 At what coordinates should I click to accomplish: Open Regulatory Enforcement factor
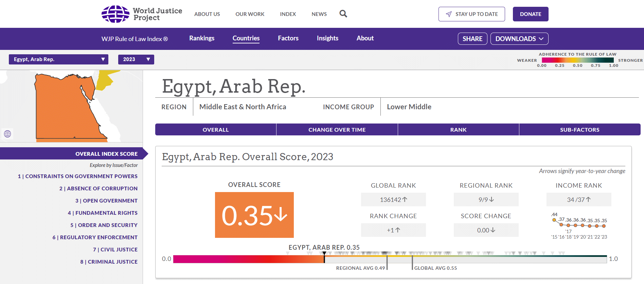[95, 238]
